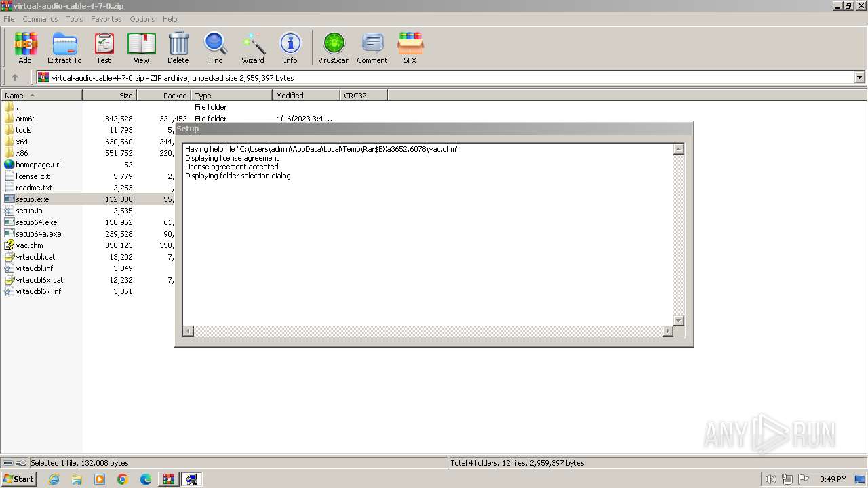Sort by the CRC32 column header
868x488 pixels.
364,96
